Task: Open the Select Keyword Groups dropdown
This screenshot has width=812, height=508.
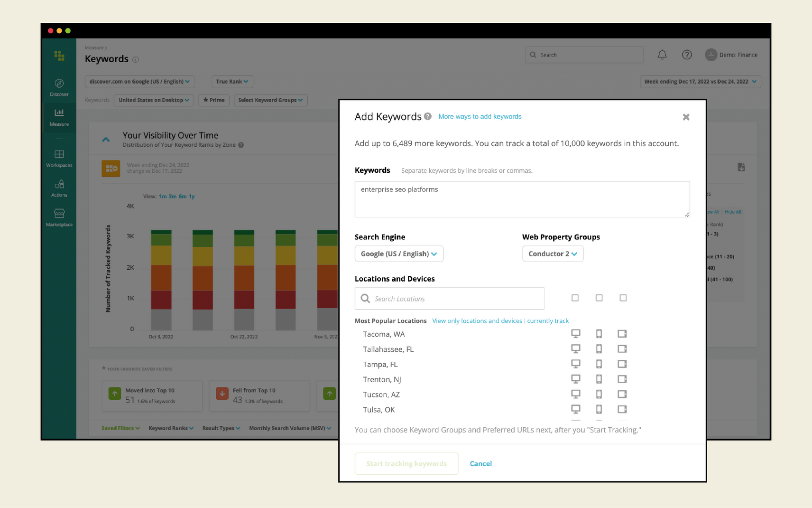Action: (270, 100)
